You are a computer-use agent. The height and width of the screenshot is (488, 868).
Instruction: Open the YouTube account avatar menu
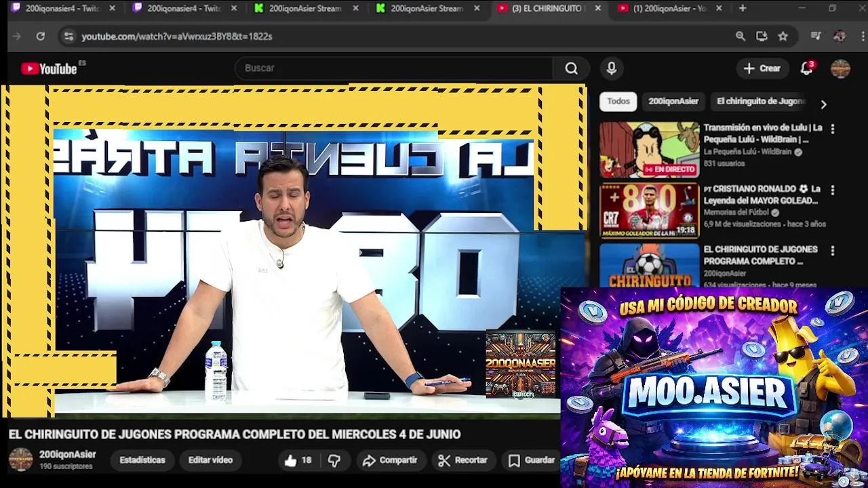pyautogui.click(x=840, y=68)
